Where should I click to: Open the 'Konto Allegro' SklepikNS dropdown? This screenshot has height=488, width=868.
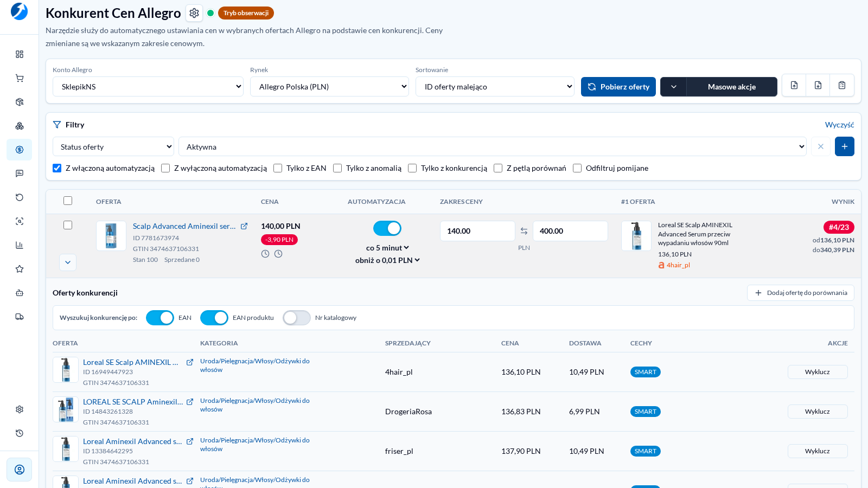click(148, 87)
